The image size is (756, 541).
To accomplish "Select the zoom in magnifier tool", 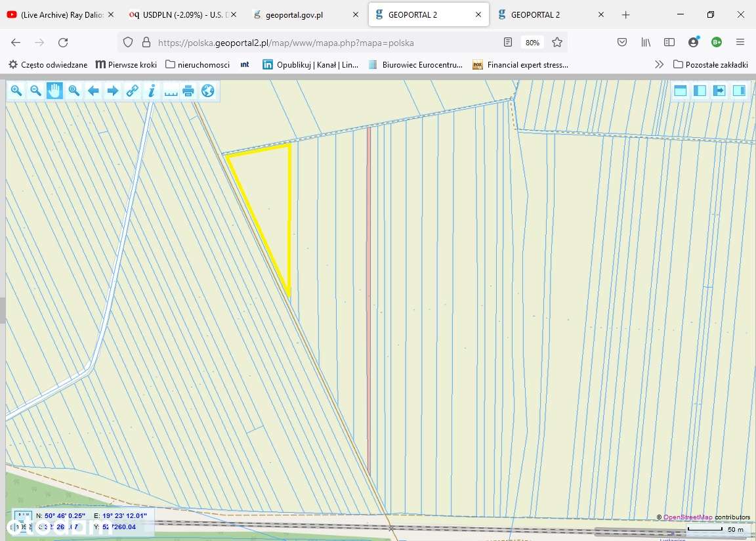I will (16, 91).
